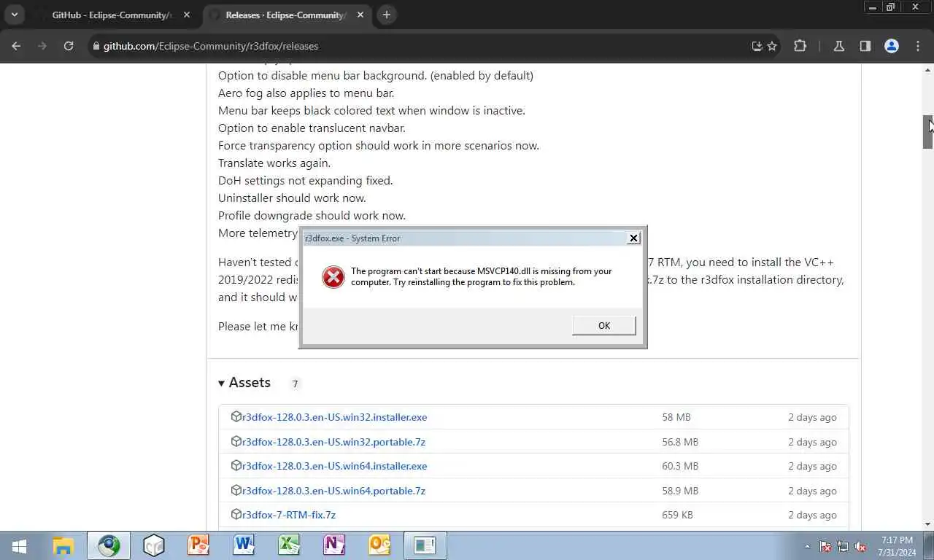Download r3dfox-7-RTM-fix.7z asset
Viewport: 934px width, 560px height.
pos(289,515)
